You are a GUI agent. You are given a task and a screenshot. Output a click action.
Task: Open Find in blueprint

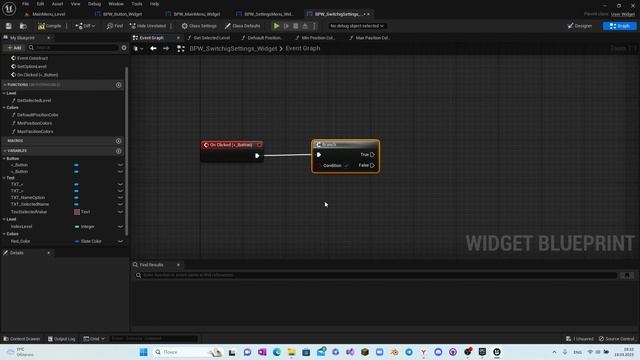pos(115,26)
